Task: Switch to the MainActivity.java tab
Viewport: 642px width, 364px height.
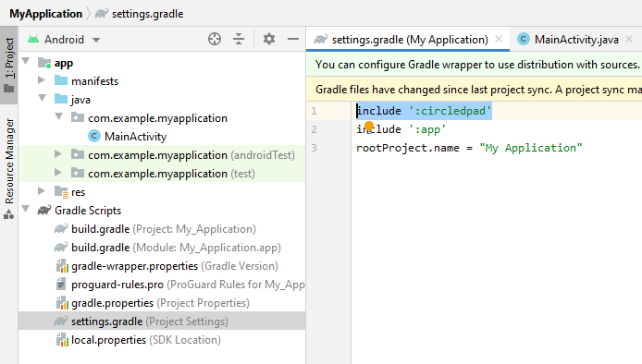Action: pos(576,40)
